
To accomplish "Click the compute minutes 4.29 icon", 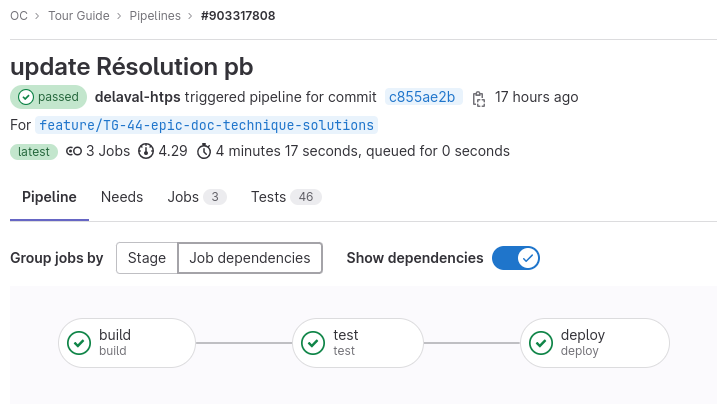I will click(146, 151).
